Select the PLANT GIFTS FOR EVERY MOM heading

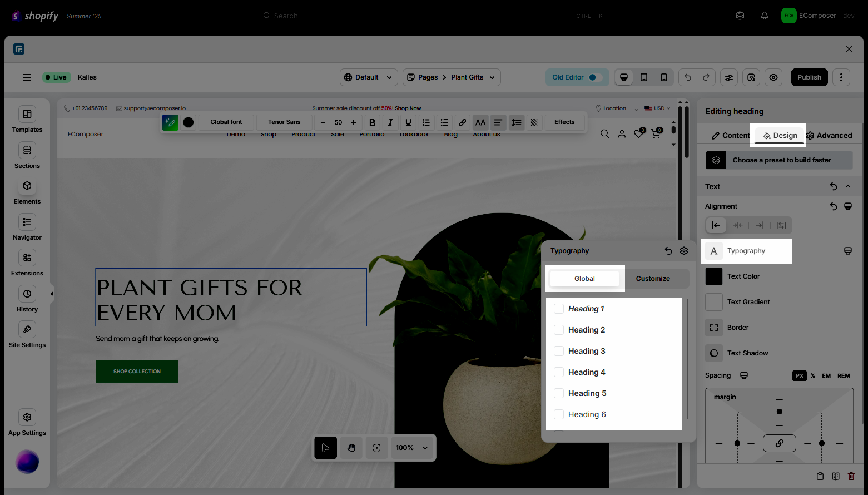tap(231, 298)
